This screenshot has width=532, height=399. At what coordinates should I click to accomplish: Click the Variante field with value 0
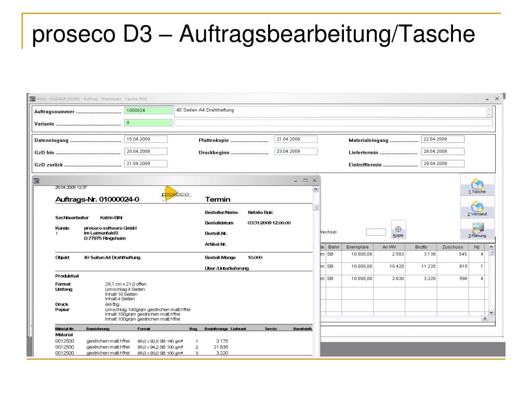148,123
